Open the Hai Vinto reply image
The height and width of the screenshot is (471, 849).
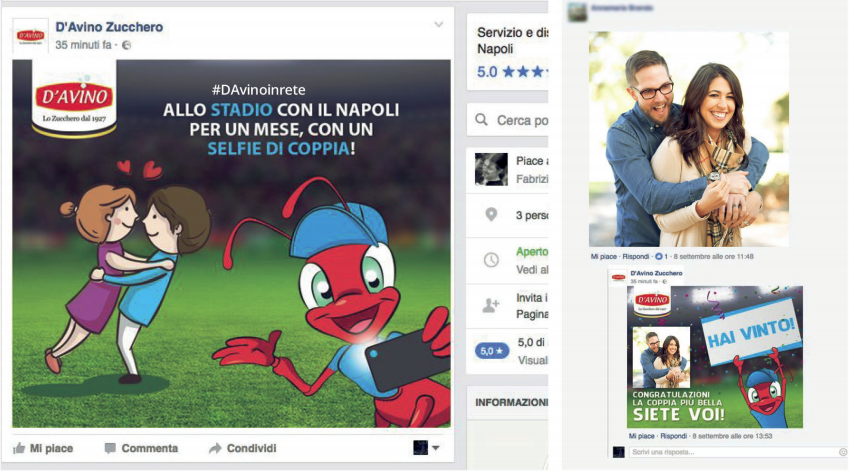[715, 357]
